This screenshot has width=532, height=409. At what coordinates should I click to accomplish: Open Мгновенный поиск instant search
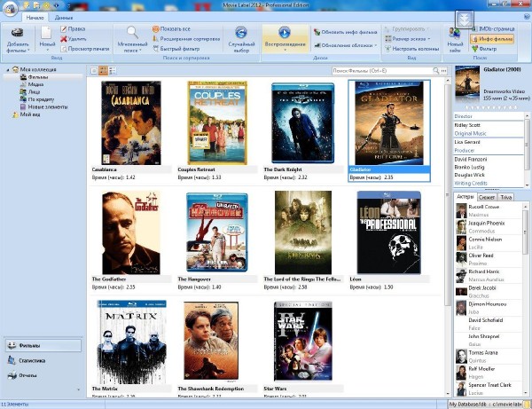coord(131,39)
